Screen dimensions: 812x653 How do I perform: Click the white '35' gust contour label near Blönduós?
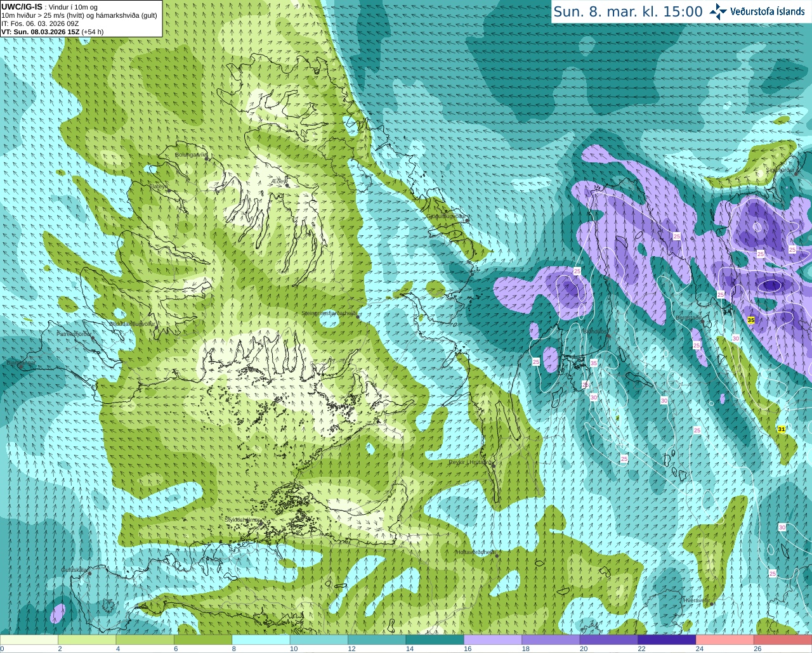[594, 363]
